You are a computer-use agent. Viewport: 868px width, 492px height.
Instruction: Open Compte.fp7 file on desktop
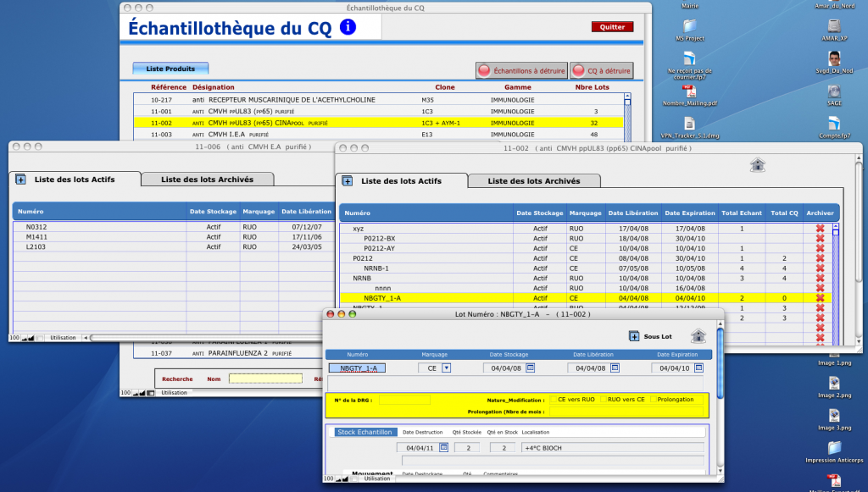(x=834, y=127)
